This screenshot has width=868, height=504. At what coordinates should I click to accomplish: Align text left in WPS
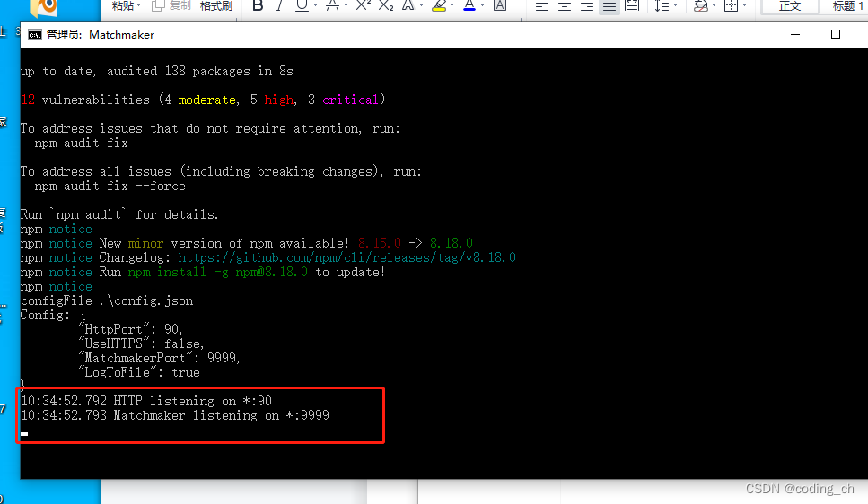point(542,6)
